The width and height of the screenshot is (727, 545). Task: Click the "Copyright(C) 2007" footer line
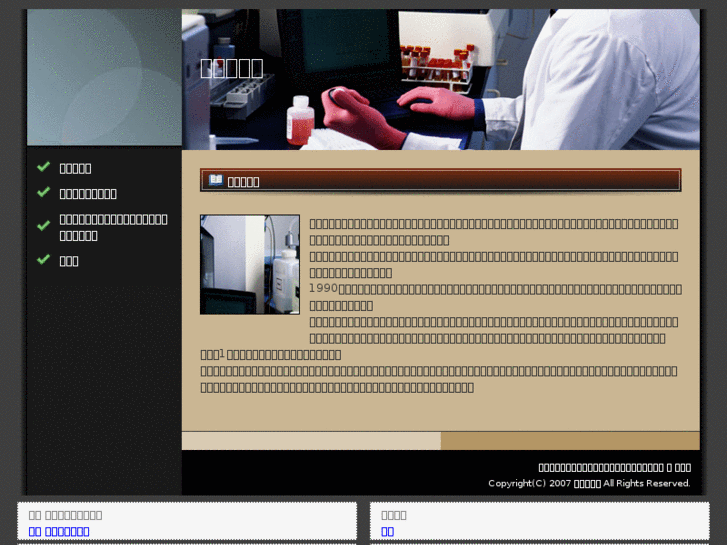coord(589,483)
